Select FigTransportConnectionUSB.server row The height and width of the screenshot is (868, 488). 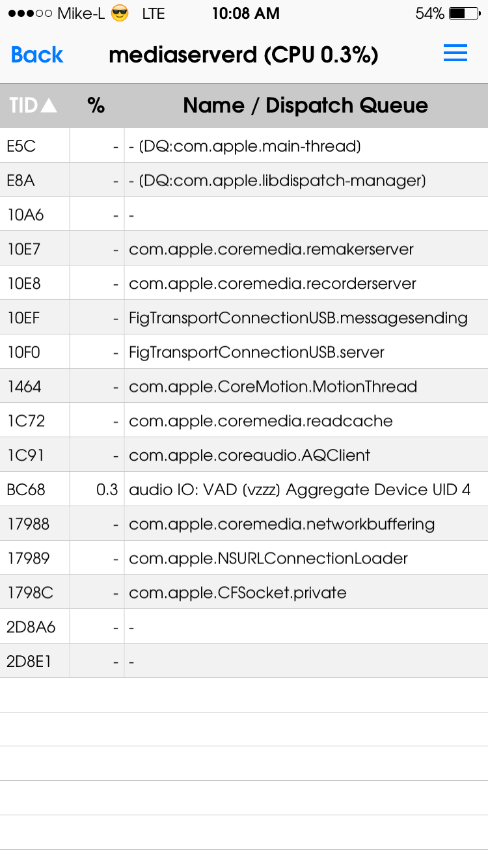pos(244,352)
